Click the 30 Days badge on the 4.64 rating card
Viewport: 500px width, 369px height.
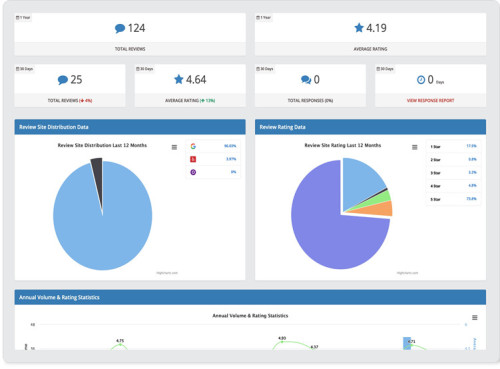[145, 69]
